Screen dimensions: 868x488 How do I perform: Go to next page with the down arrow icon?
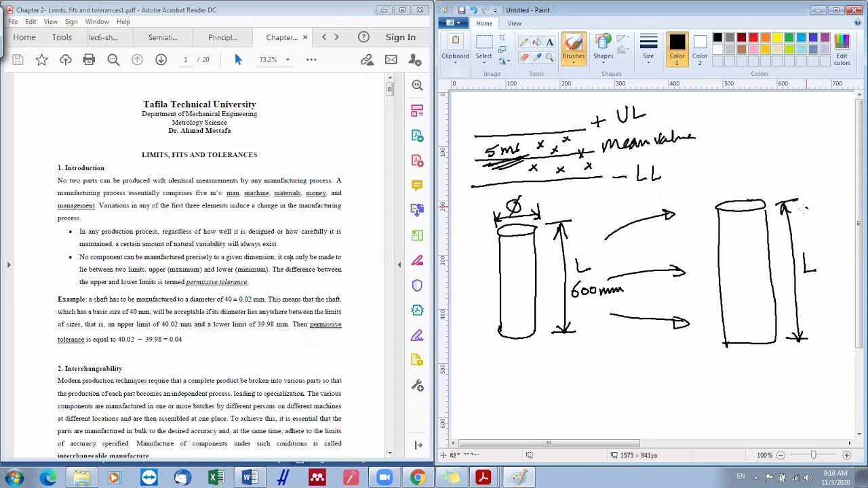[x=161, y=60]
